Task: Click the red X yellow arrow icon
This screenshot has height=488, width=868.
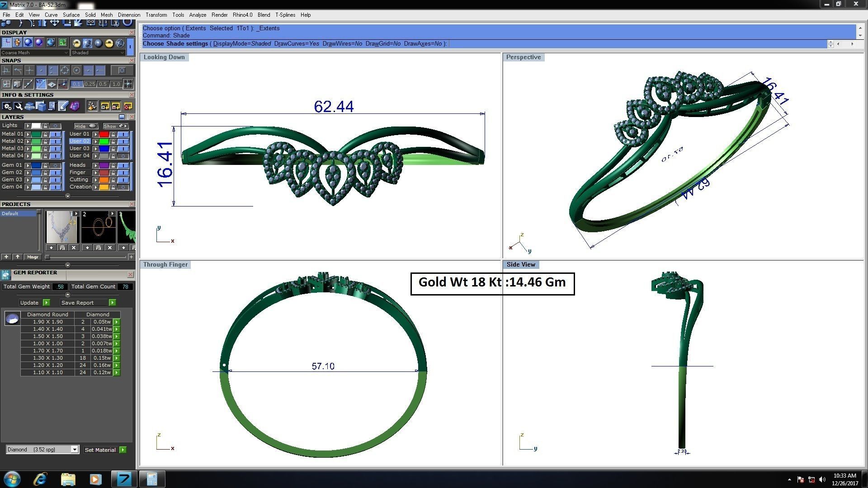Action: click(128, 106)
